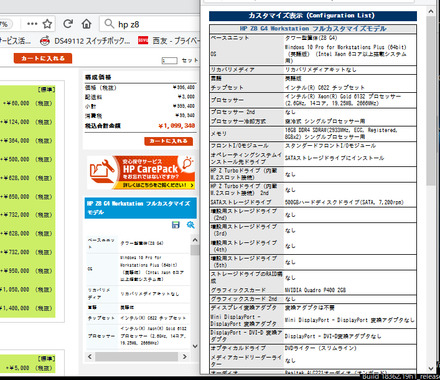Image resolution: width=440 pixels, height=380 pixels.
Task: Click ストレージドライブのRAID構成 row label
Action: point(246,277)
